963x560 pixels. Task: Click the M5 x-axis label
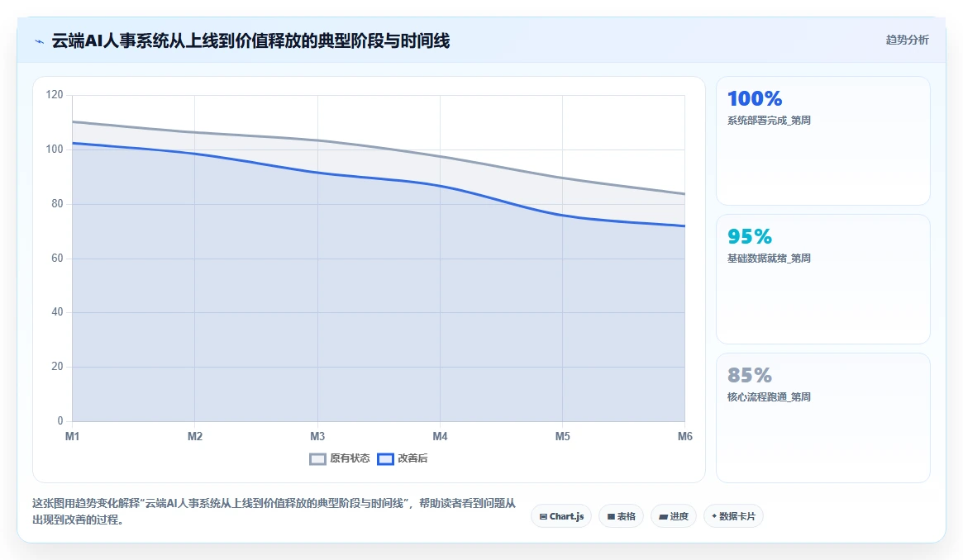pyautogui.click(x=563, y=436)
